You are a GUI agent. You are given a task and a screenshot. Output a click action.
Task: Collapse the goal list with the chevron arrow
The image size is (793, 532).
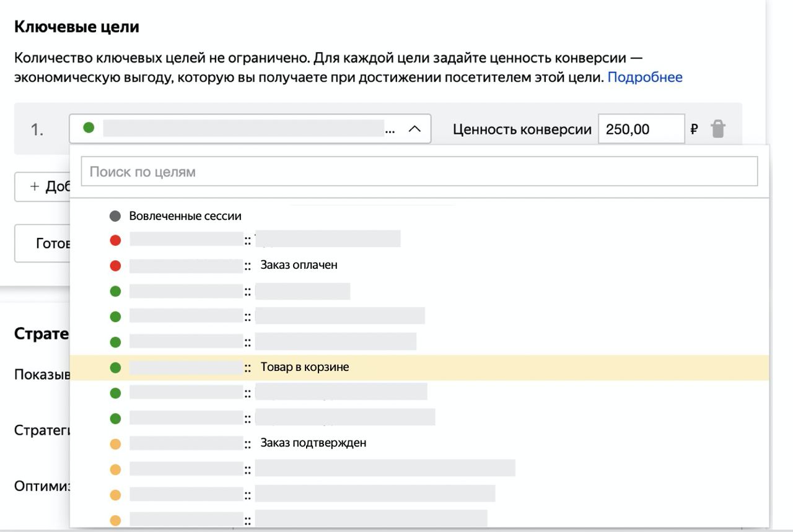coord(414,129)
